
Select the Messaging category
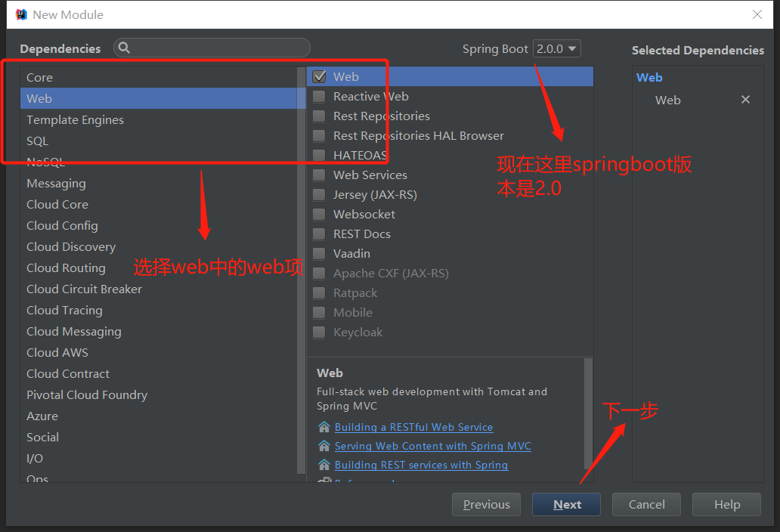[158, 184]
